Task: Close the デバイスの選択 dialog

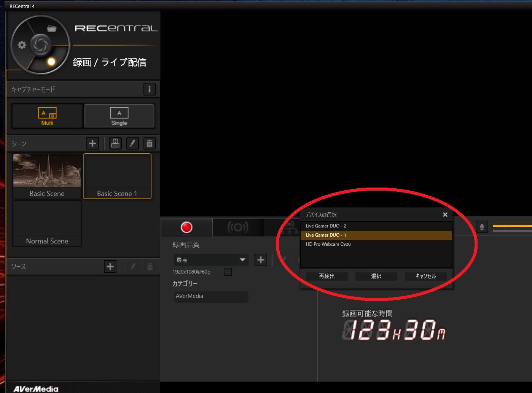Action: (445, 215)
